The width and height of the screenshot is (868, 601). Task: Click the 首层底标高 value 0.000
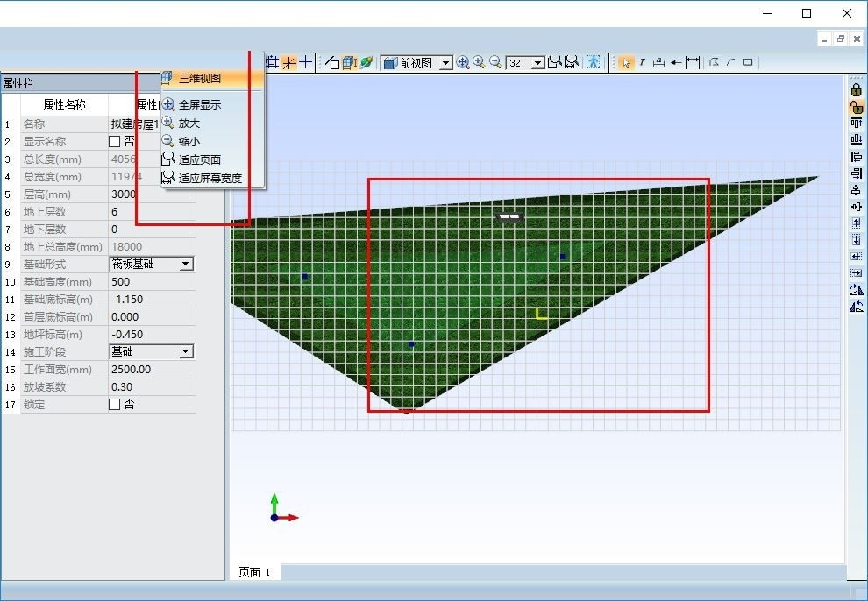[x=152, y=317]
